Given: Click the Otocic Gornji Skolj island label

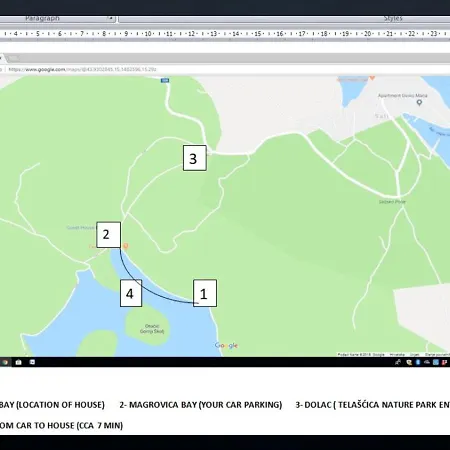Looking at the screenshot, I should (152, 329).
